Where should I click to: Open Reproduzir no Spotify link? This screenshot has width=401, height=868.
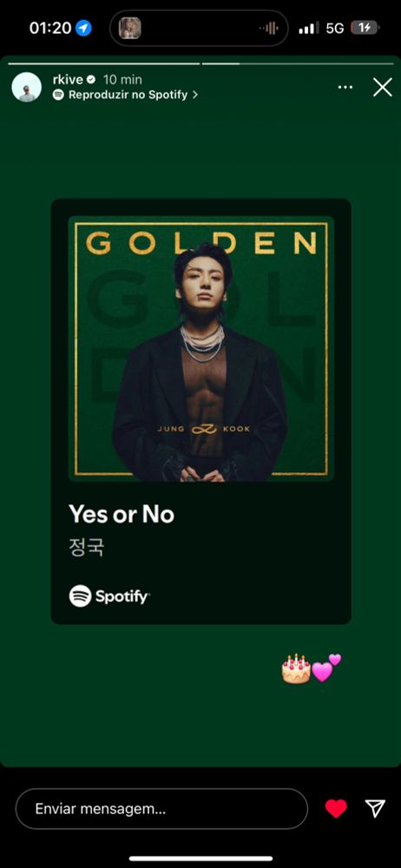point(128,95)
